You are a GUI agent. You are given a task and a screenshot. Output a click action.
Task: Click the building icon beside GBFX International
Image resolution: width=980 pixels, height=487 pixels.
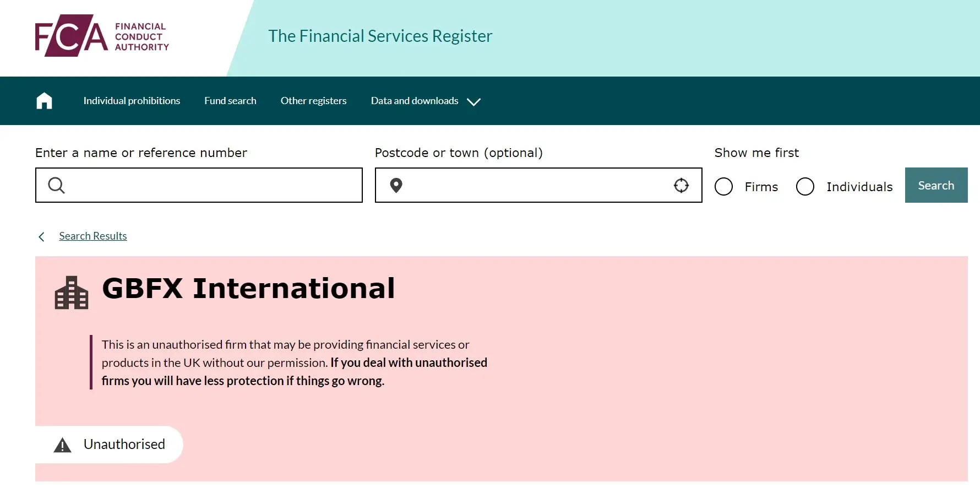point(72,293)
